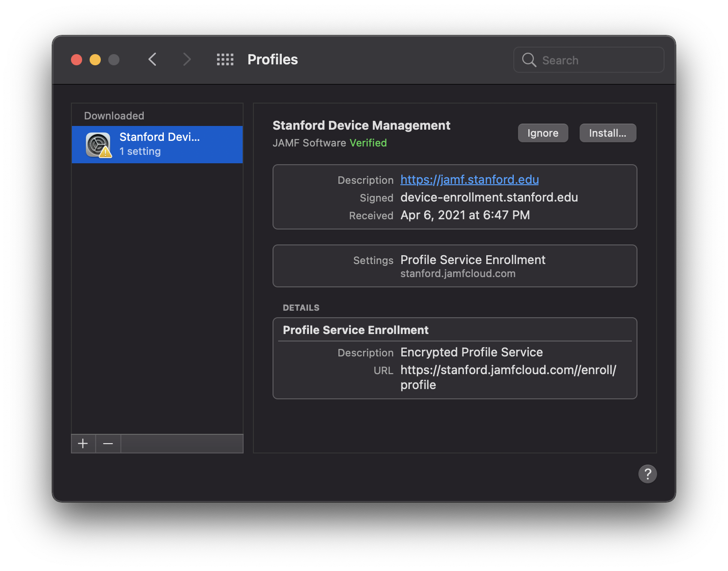Screen dimensions: 728x571
Task: Select the Stanford Devi... profile in sidebar
Action: tap(159, 144)
